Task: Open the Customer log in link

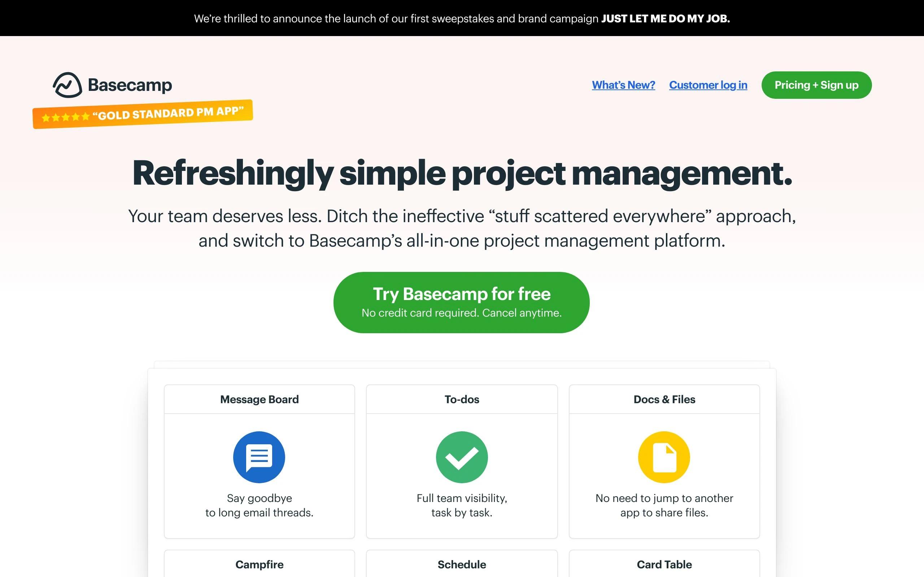Action: pos(708,85)
